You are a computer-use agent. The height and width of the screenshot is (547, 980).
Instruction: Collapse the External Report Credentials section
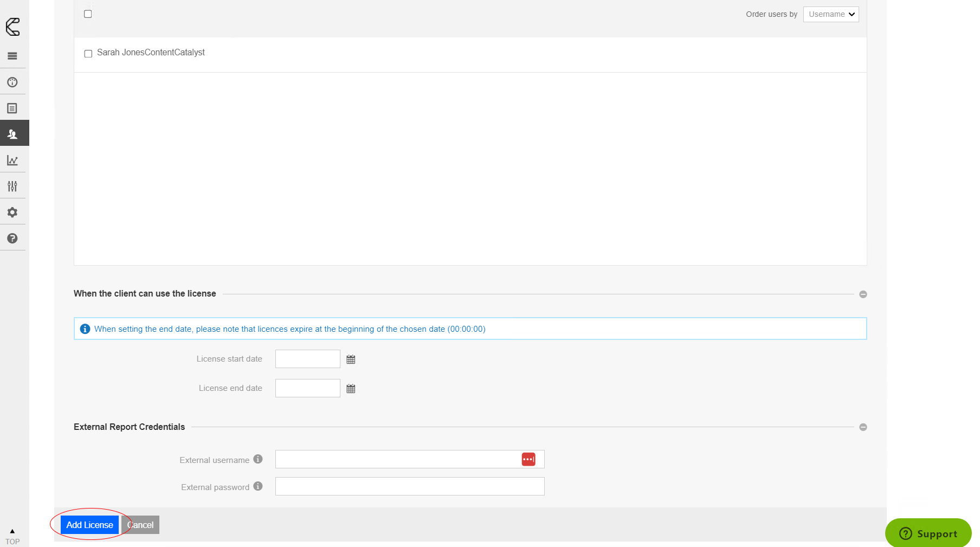pyautogui.click(x=863, y=427)
